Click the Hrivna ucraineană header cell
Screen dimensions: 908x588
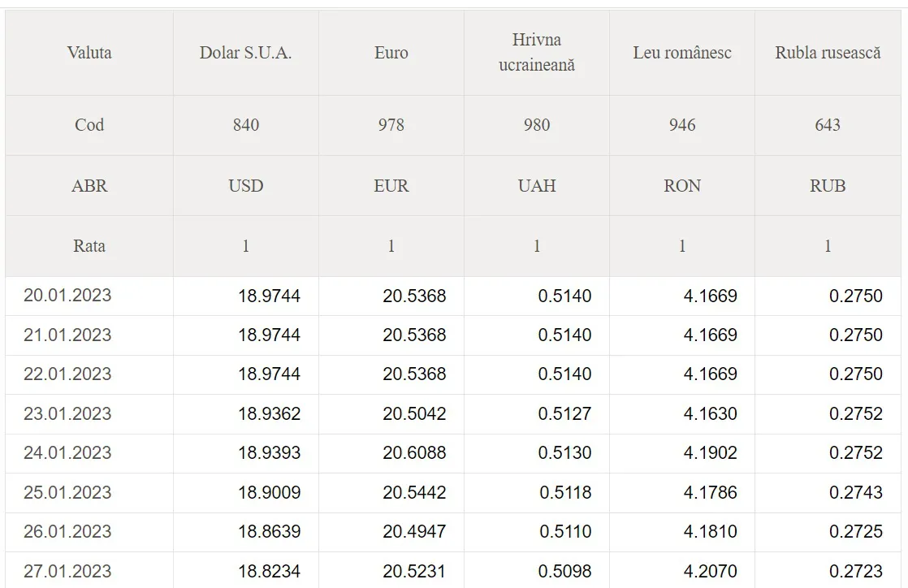[x=537, y=53]
